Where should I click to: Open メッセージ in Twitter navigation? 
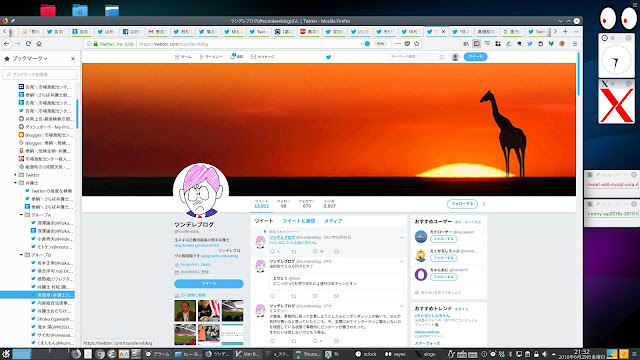[x=262, y=57]
